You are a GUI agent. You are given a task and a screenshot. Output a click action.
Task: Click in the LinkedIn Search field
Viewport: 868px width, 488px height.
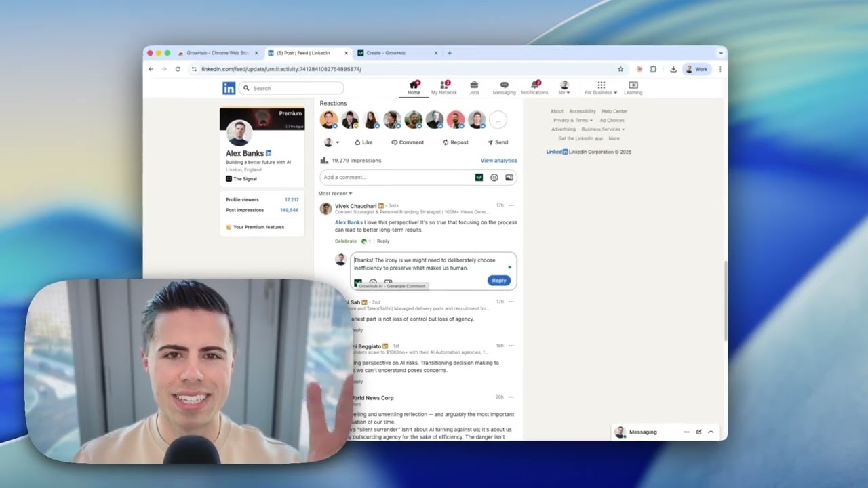point(290,88)
